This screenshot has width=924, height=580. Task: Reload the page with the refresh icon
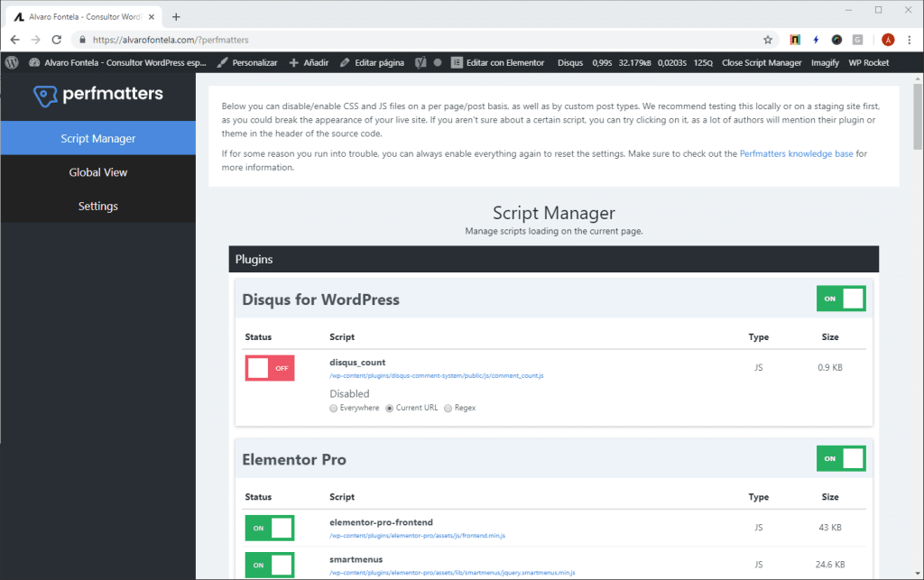(x=57, y=40)
